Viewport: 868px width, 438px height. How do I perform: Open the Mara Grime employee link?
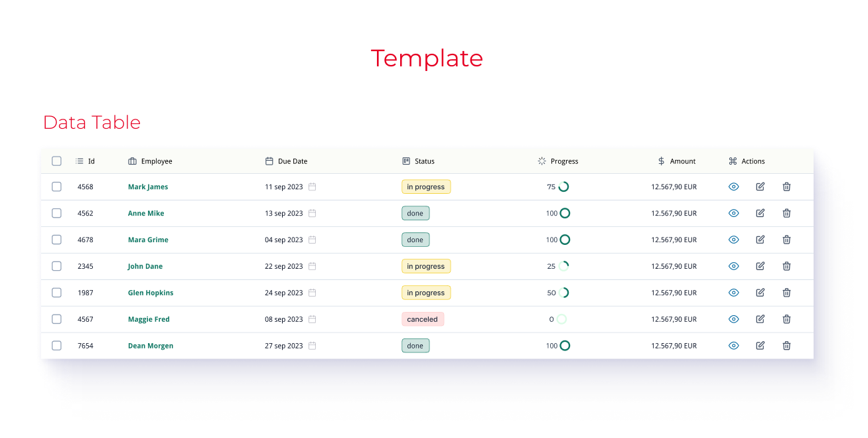click(148, 240)
